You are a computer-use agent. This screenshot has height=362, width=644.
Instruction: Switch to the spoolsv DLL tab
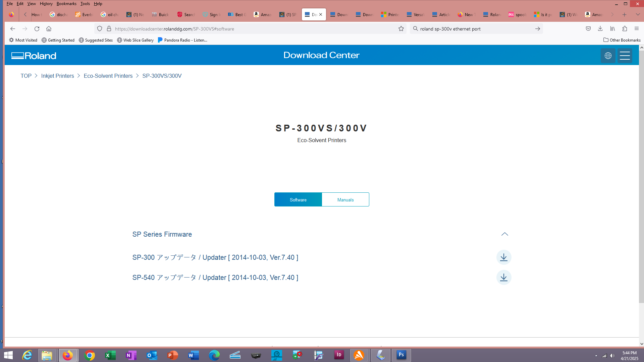518,15
